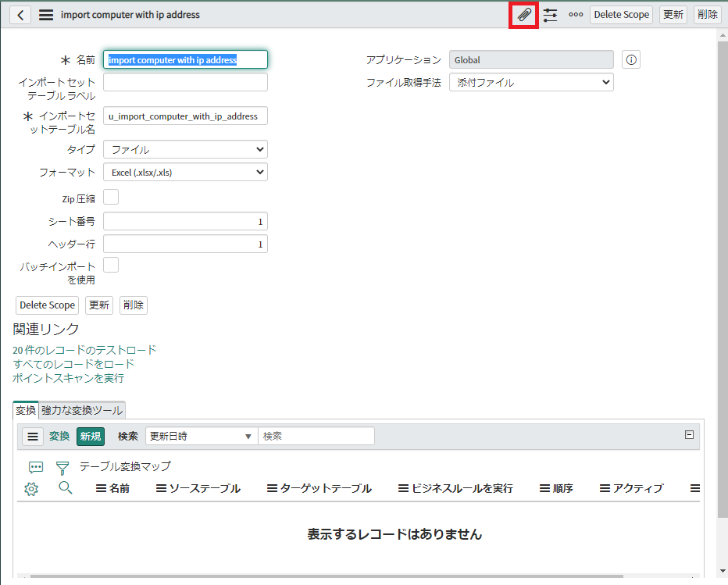Open the 更新日時 search field dropdown
This screenshot has width=728, height=585.
202,436
